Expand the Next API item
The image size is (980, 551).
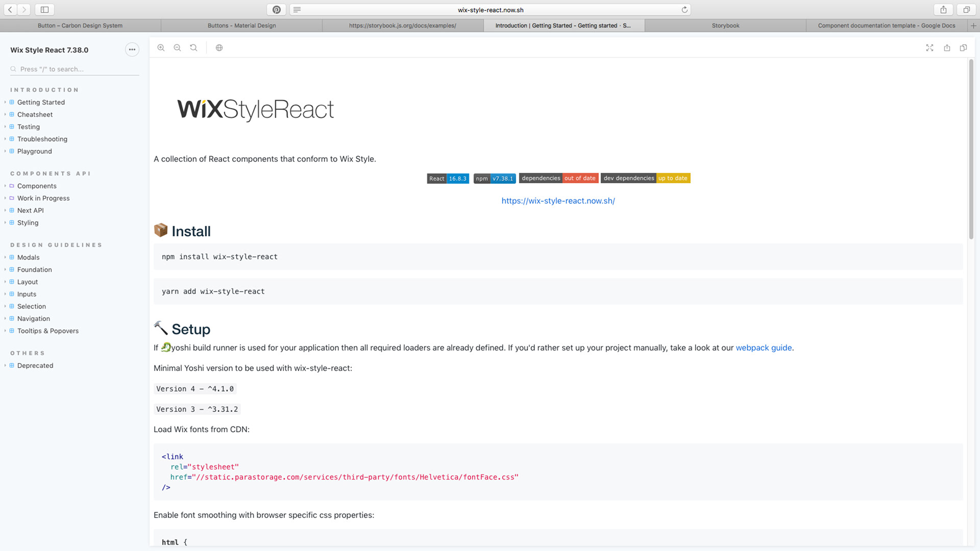point(30,210)
